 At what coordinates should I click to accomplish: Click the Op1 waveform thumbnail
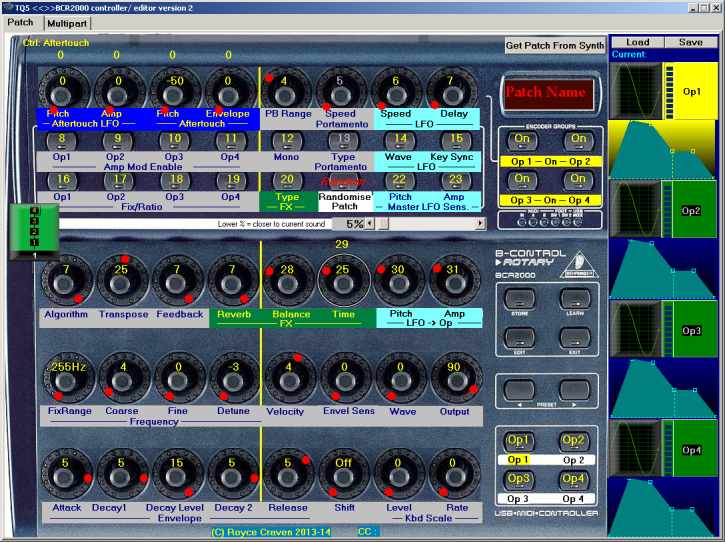pyautogui.click(x=634, y=91)
